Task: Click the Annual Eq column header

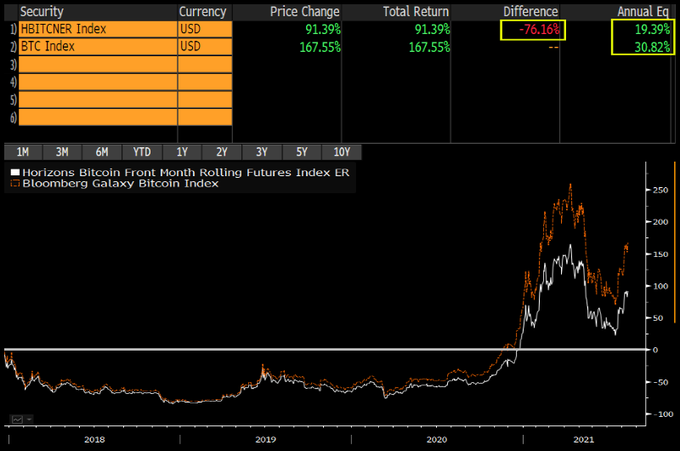Action: (642, 11)
